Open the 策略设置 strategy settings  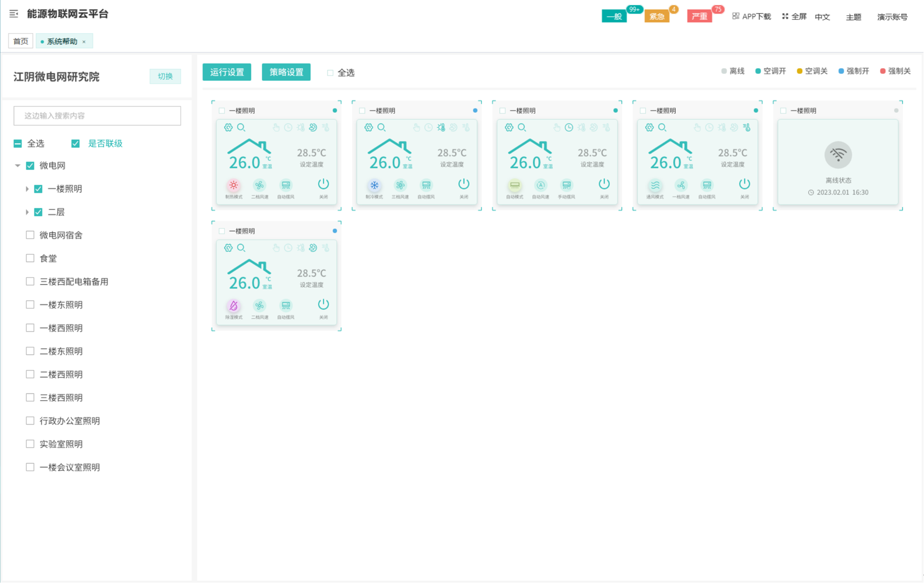[286, 72]
